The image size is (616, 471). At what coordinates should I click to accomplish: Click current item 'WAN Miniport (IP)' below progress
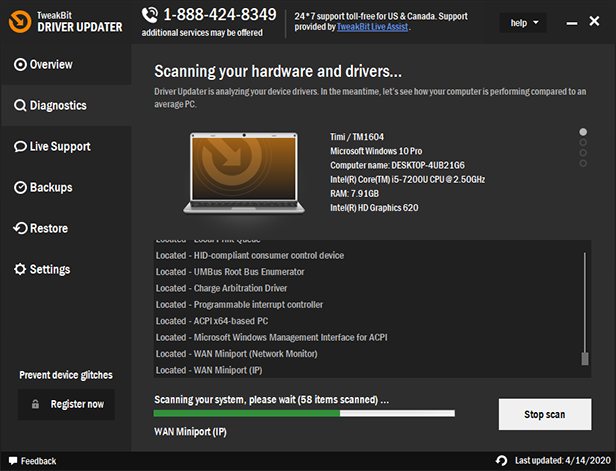190,432
